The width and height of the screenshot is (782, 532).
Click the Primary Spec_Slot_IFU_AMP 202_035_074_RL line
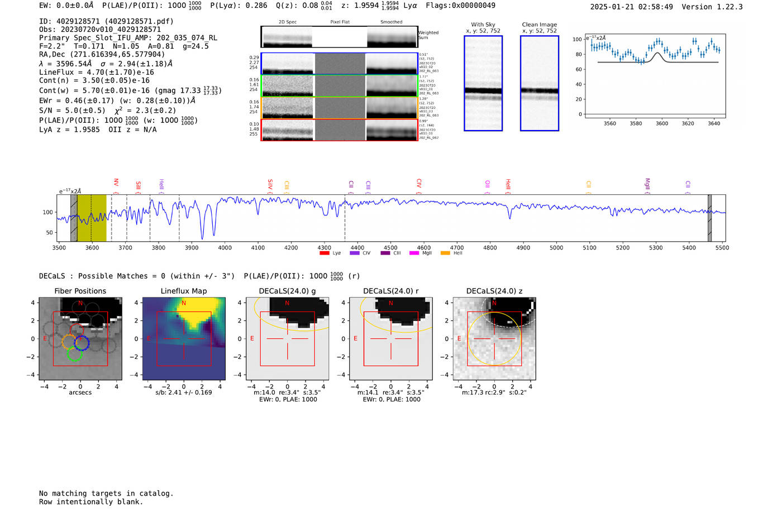coord(128,38)
